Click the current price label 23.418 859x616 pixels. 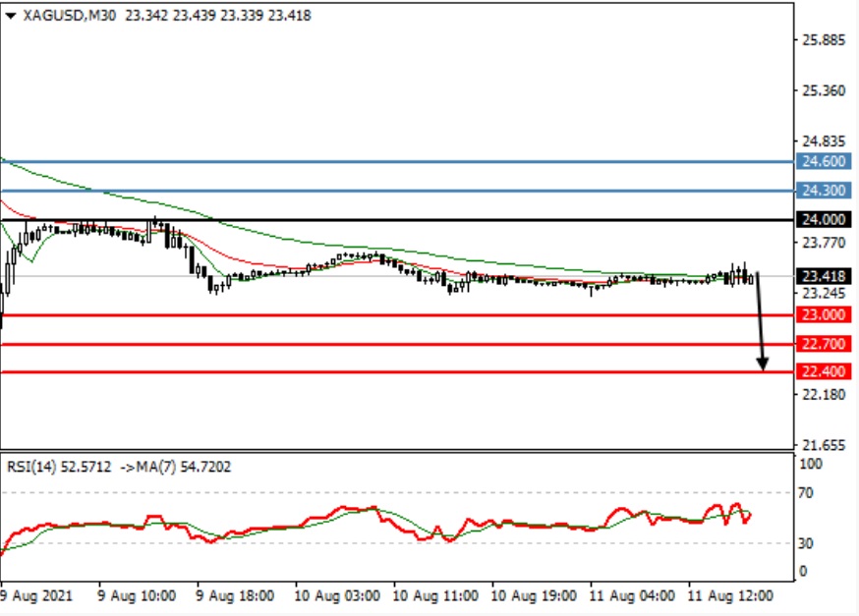click(824, 276)
